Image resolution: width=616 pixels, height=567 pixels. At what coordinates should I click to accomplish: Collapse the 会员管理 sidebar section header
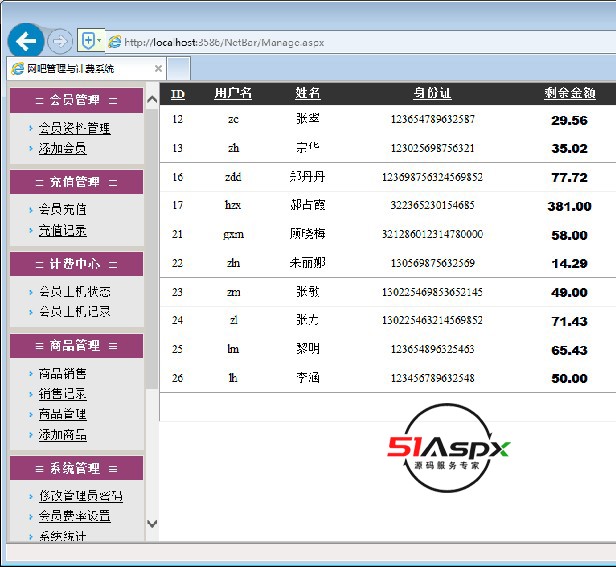coord(76,100)
